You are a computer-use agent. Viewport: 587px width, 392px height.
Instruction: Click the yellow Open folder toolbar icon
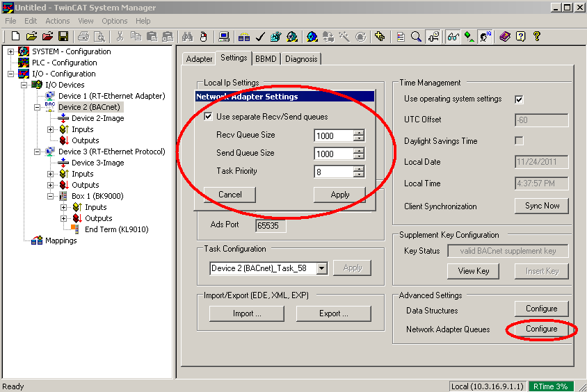point(32,36)
